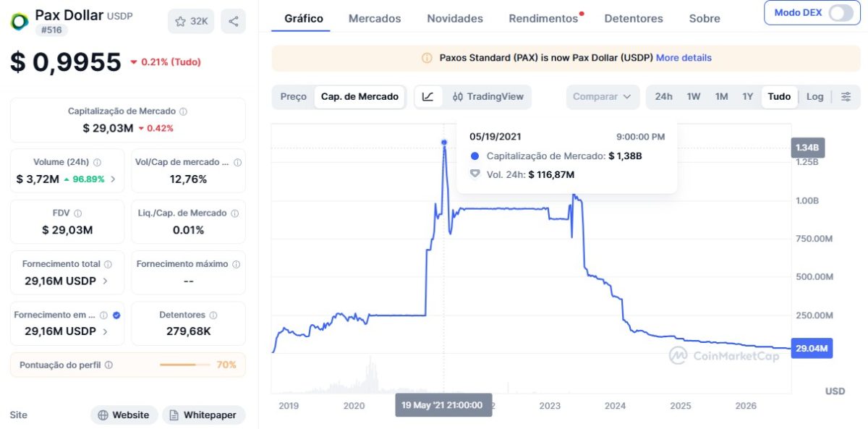The image size is (868, 429).
Task: Toggle the Modo DEX switch
Action: (841, 13)
